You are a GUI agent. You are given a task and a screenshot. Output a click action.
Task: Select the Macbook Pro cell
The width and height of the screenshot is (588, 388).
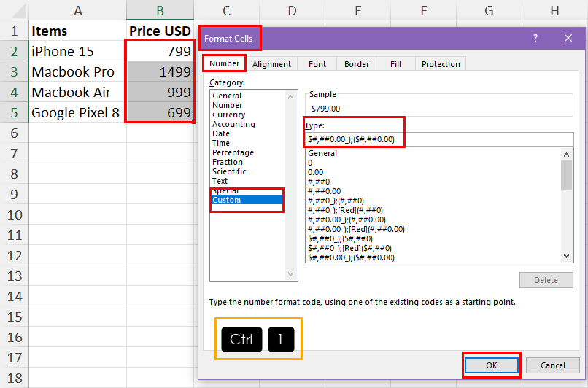click(77, 71)
